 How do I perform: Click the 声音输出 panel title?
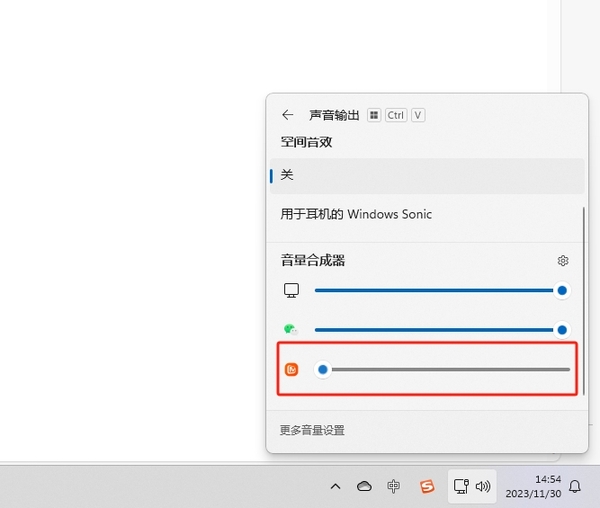[x=334, y=115]
